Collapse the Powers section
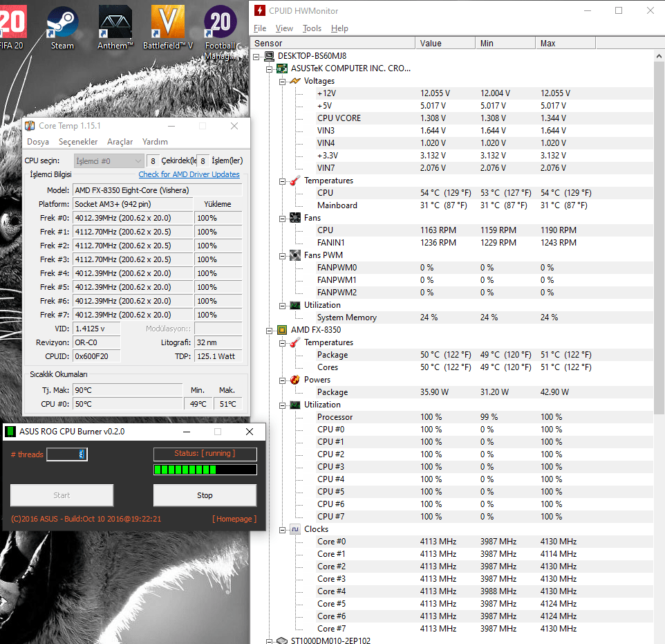Viewport: 665px width, 644px height. click(282, 380)
